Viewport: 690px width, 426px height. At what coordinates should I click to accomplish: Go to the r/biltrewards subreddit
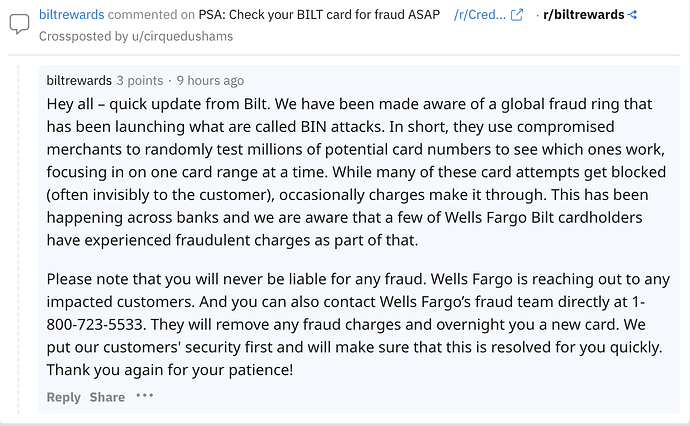click(584, 15)
